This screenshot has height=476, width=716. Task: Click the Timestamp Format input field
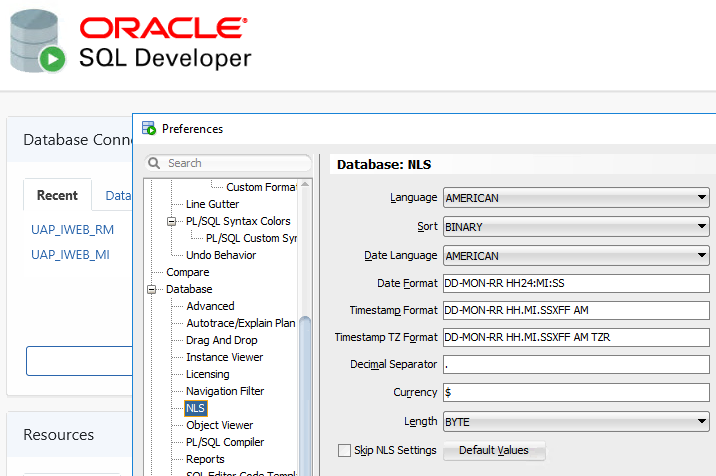(x=576, y=310)
